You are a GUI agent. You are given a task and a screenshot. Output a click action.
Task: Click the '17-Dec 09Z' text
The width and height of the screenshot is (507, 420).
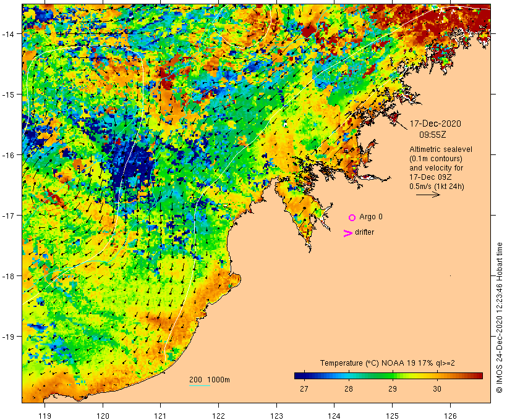tap(430, 177)
